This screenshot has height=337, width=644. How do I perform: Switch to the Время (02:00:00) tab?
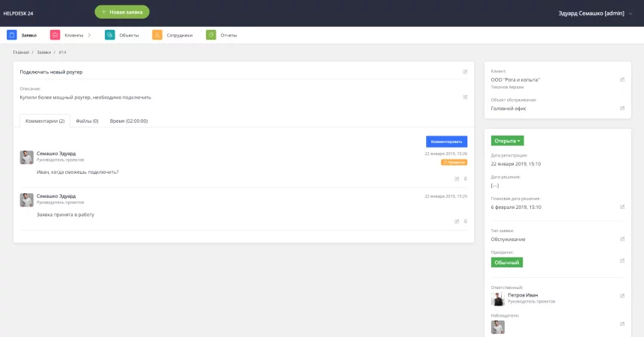[129, 121]
